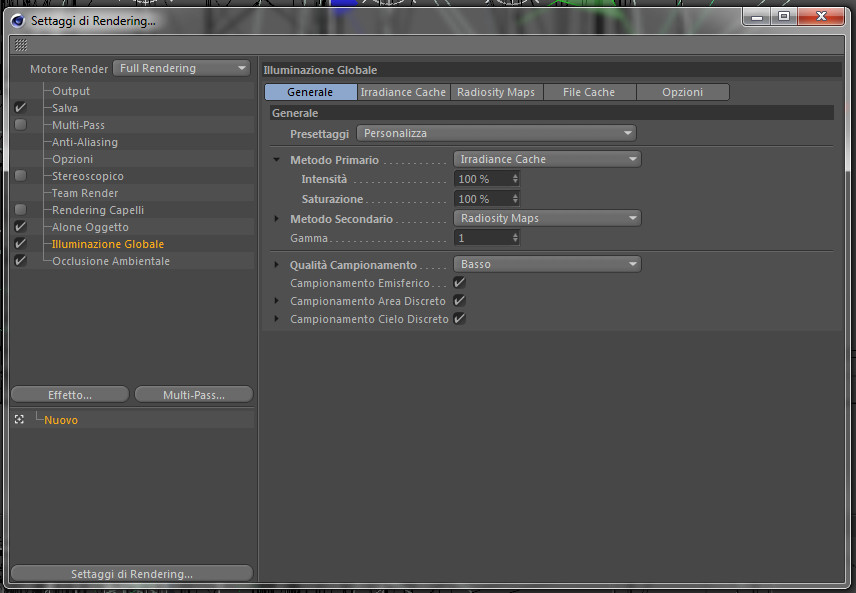The width and height of the screenshot is (856, 593).
Task: Close the Settaggi di Rendering window
Action: 822,17
